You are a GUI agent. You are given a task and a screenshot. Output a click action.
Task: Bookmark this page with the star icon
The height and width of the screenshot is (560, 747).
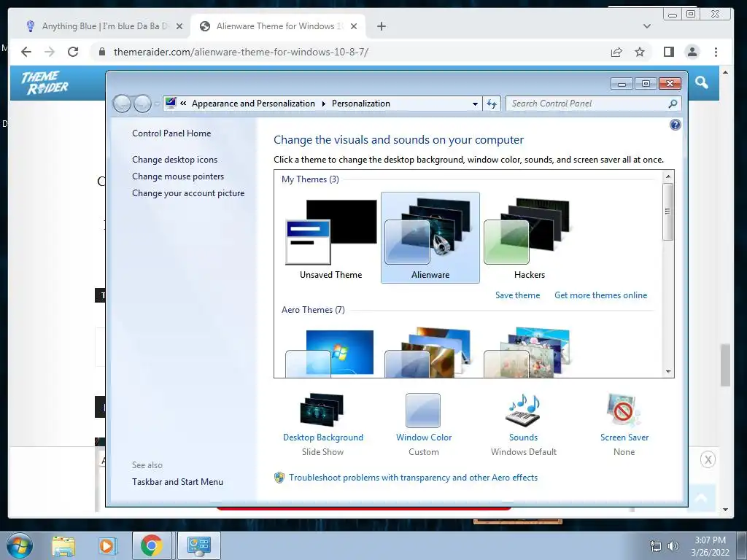pos(640,52)
